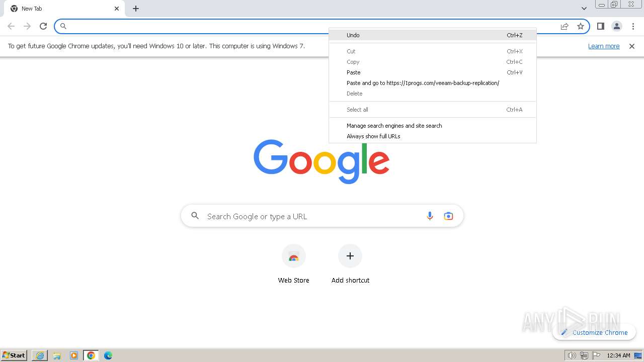
Task: Open Customize Chrome button
Action: (594, 332)
